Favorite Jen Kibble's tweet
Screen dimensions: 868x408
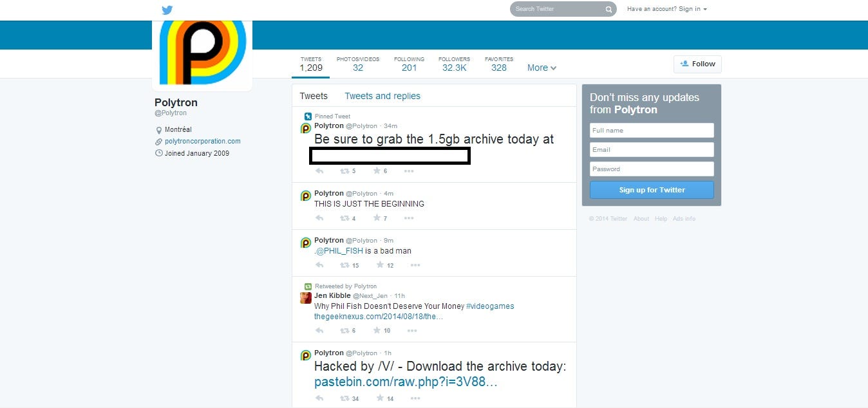click(x=377, y=331)
